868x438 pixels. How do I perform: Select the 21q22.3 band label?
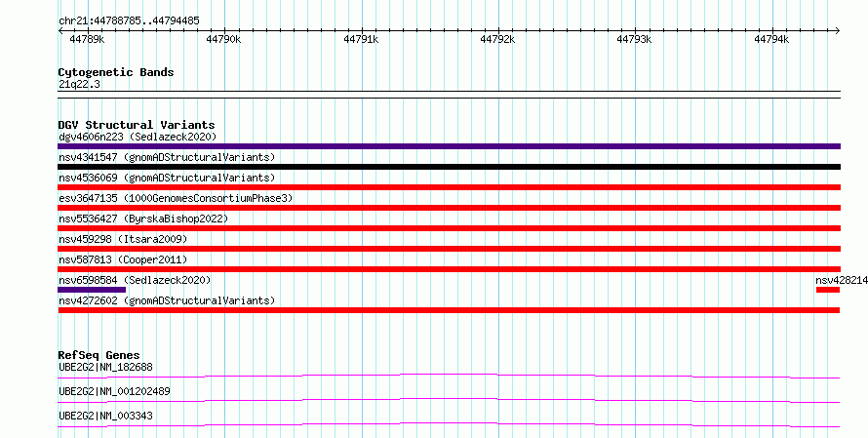[79, 85]
